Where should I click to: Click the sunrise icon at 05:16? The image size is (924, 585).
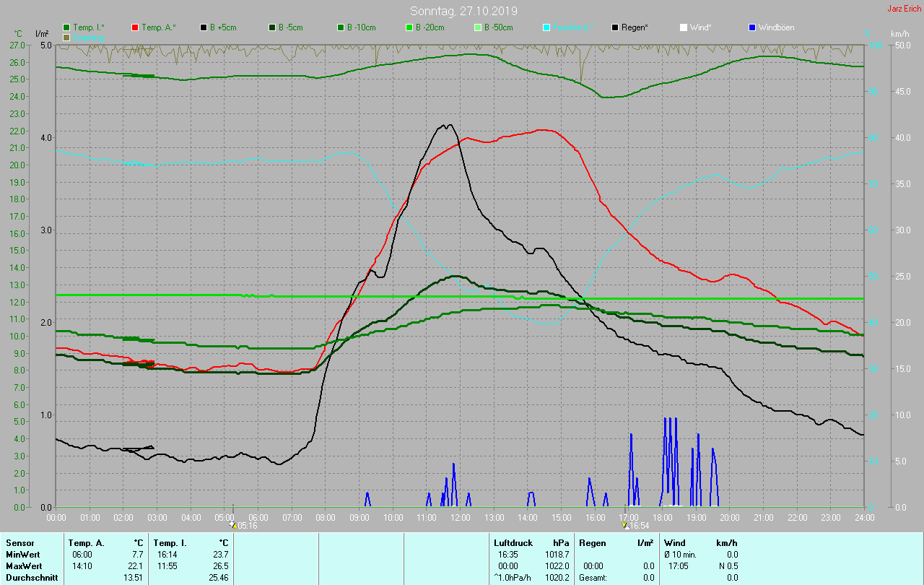pos(233,525)
